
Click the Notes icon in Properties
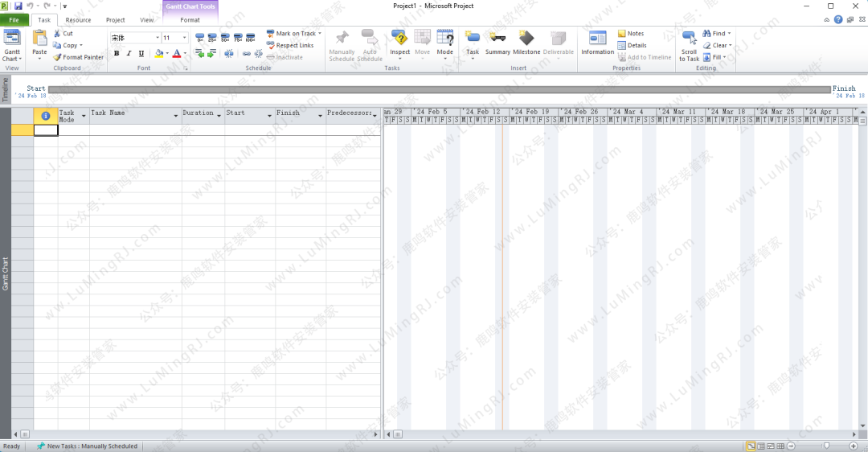point(631,34)
